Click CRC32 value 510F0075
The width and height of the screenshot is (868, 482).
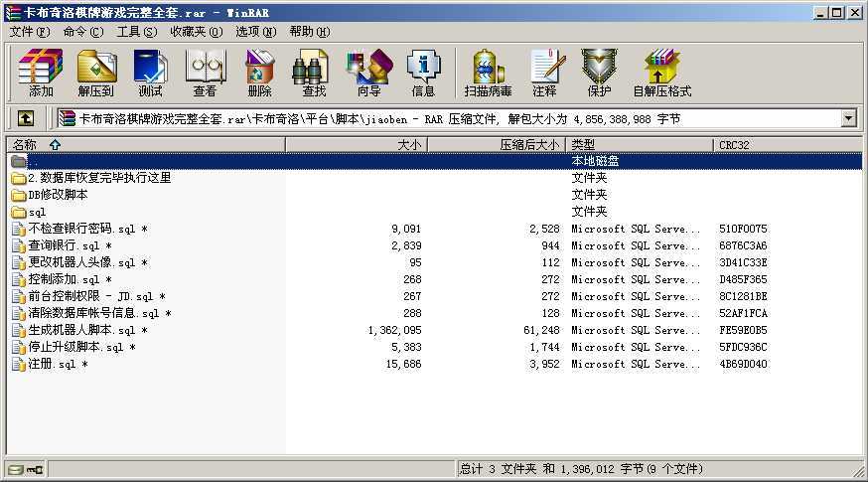click(x=743, y=229)
